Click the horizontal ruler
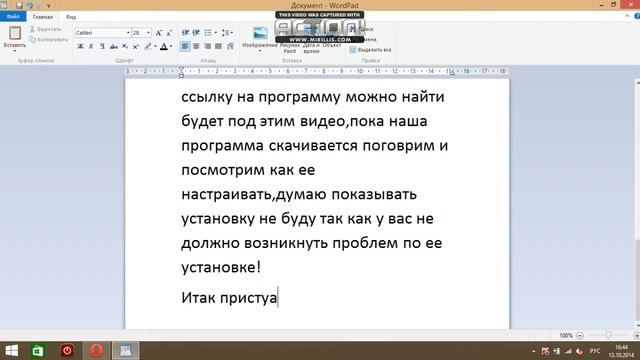 (x=317, y=71)
